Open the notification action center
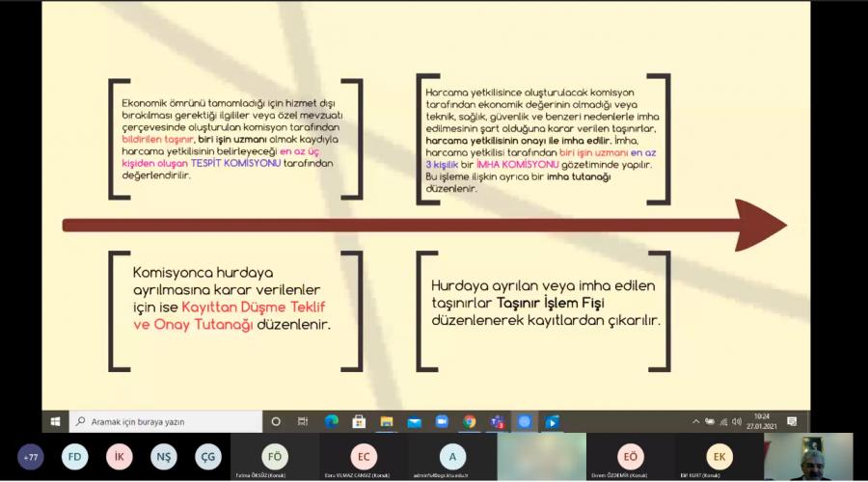This screenshot has width=868, height=482. point(791,421)
